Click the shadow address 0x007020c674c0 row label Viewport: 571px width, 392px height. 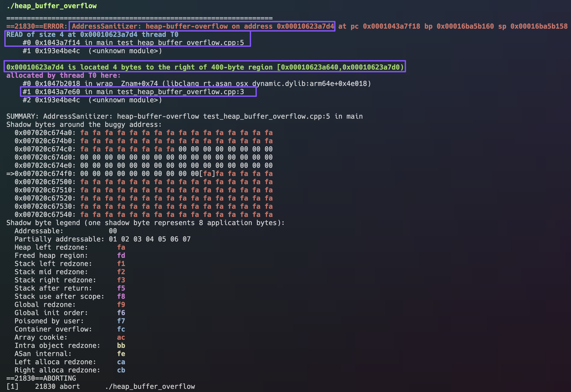(45, 149)
